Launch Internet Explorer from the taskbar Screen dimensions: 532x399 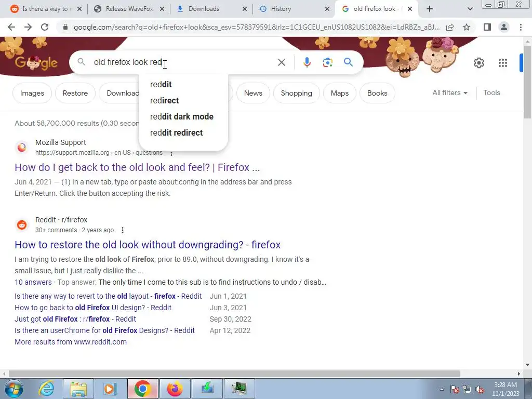pyautogui.click(x=46, y=389)
